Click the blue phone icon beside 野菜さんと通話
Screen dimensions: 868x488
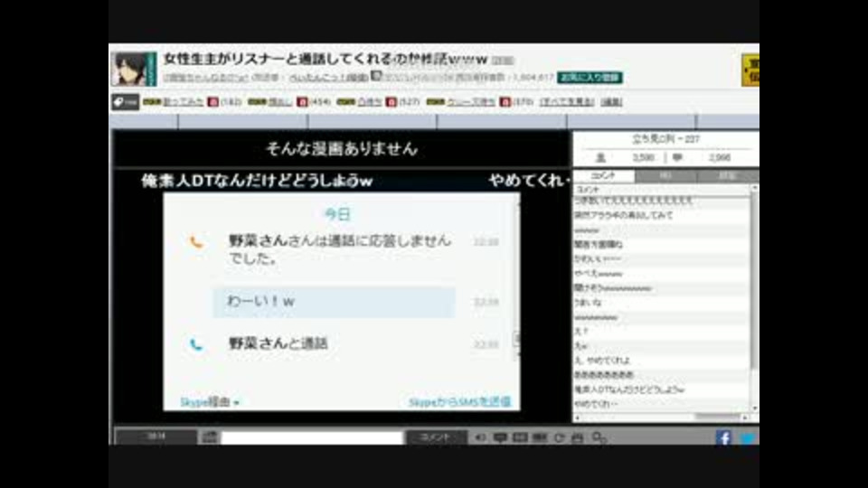[196, 344]
